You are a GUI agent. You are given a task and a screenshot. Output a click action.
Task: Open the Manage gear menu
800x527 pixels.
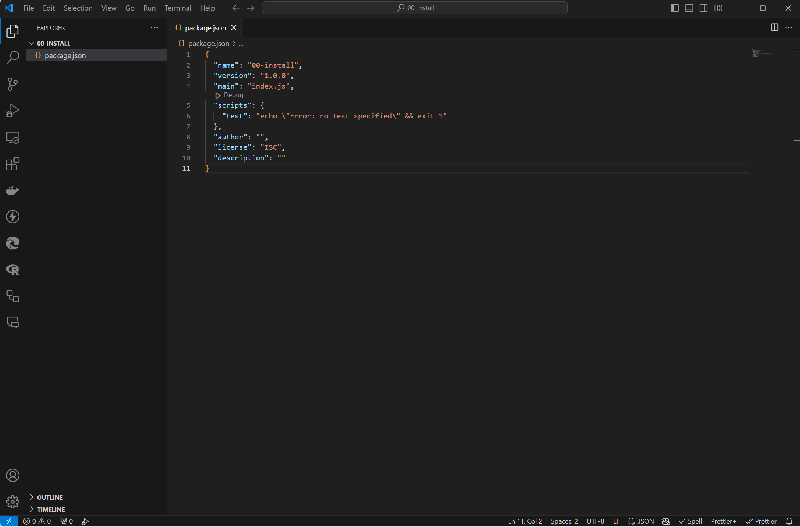(x=12, y=501)
